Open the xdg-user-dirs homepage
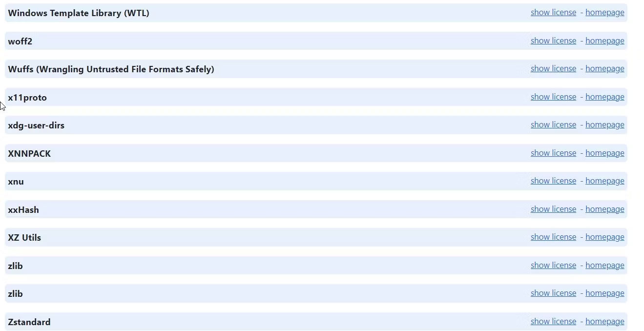This screenshot has width=644, height=331. [604, 125]
